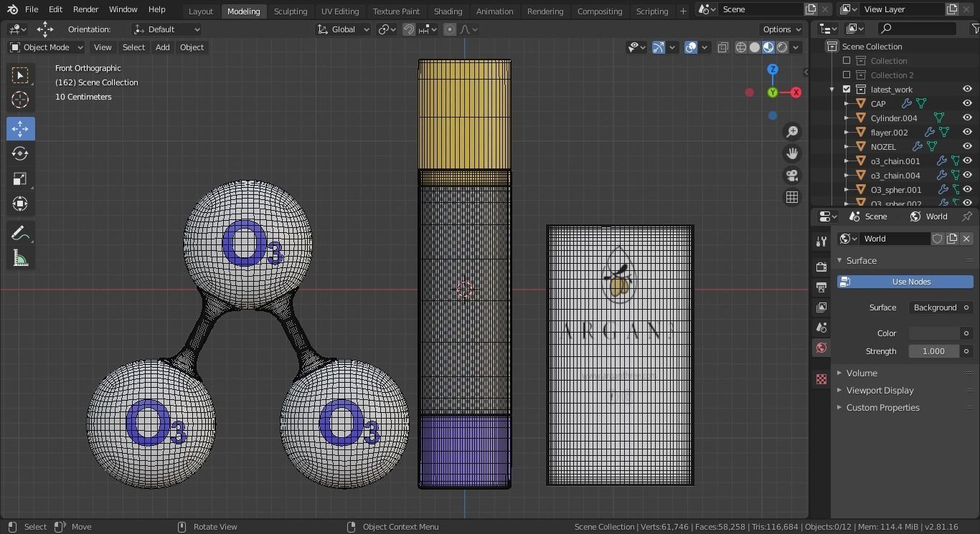Click the green Y axis gizmo
Screen dimensions: 980x534
click(x=773, y=92)
